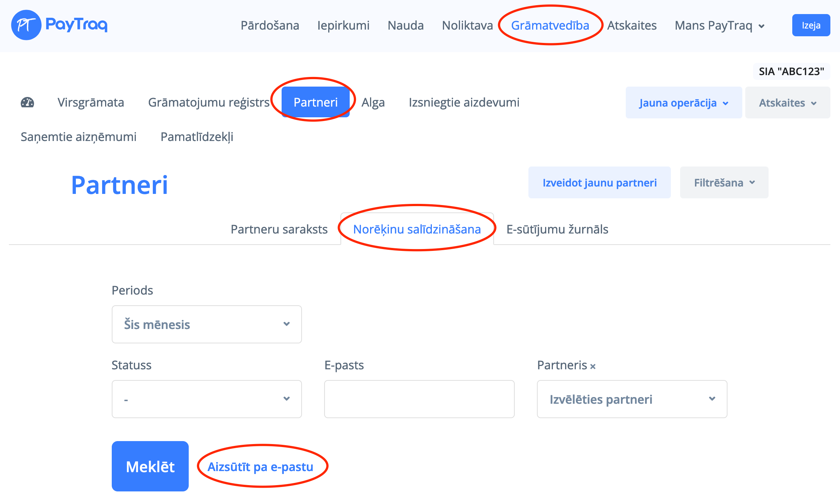Click the Aizsūtīt pa e-pastu link

(x=260, y=467)
